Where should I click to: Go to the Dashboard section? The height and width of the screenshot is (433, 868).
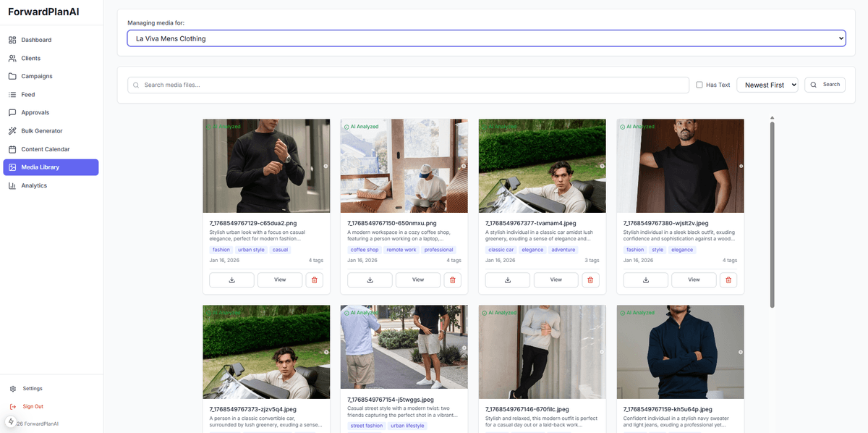[40, 39]
